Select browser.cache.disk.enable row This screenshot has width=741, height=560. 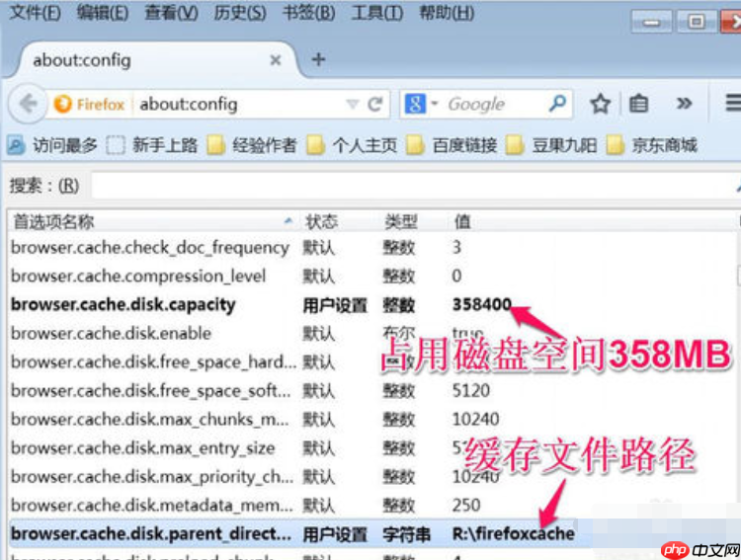(x=372, y=333)
